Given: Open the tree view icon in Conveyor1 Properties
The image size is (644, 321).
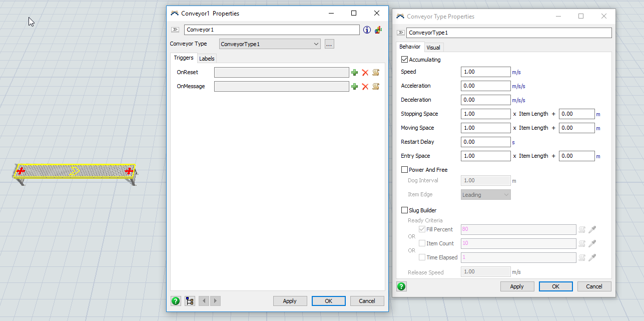Looking at the screenshot, I should pyautogui.click(x=190, y=301).
